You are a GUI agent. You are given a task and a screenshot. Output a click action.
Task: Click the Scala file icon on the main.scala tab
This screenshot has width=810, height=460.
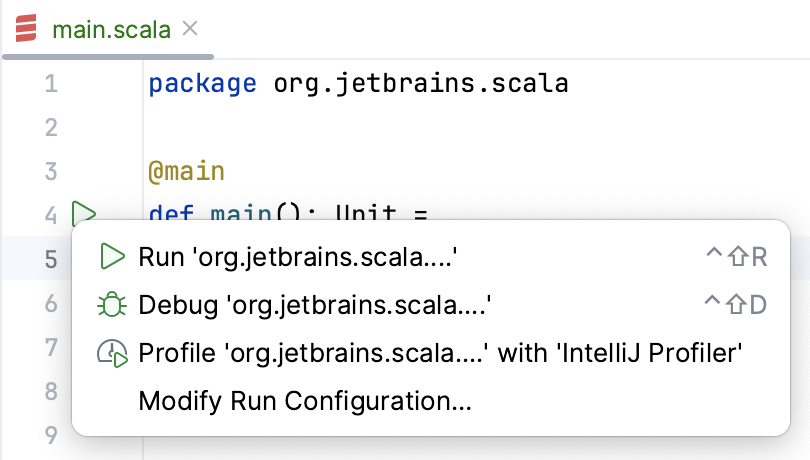26,28
